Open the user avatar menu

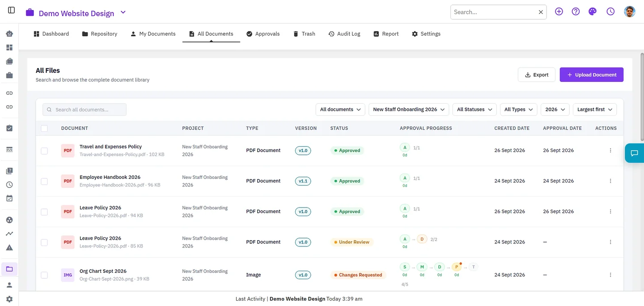tap(630, 12)
